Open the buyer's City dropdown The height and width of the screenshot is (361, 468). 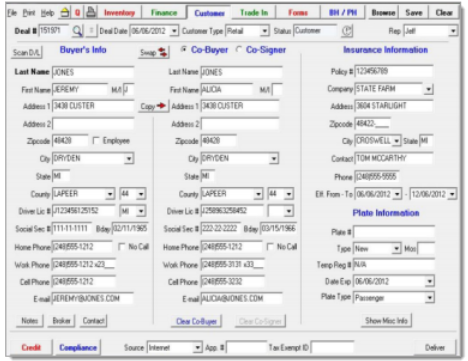(129, 159)
